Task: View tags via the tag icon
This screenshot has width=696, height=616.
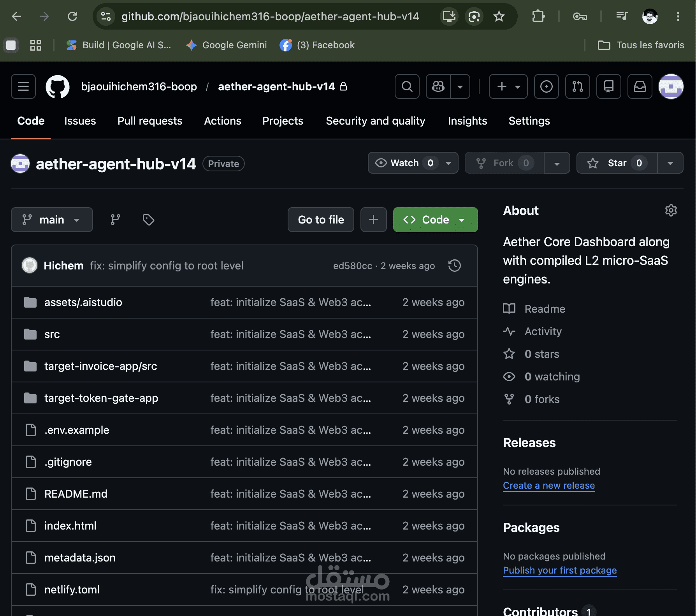Action: coord(148,220)
